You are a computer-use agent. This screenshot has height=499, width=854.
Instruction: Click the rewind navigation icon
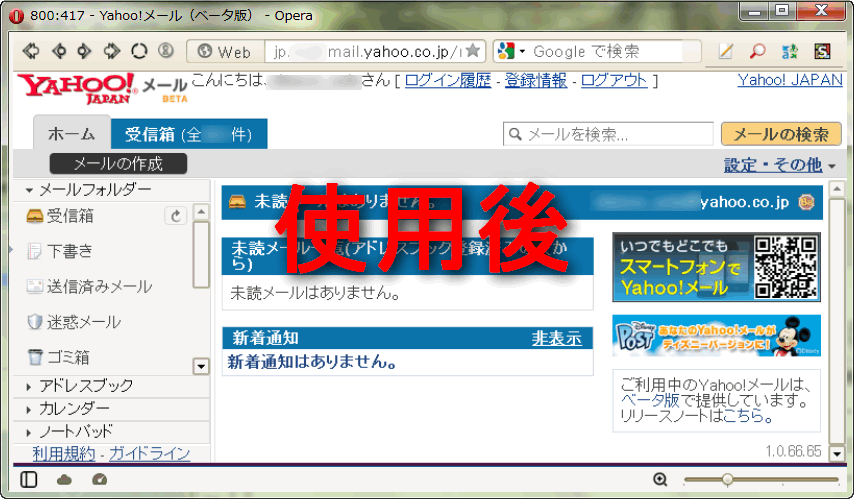click(x=32, y=51)
